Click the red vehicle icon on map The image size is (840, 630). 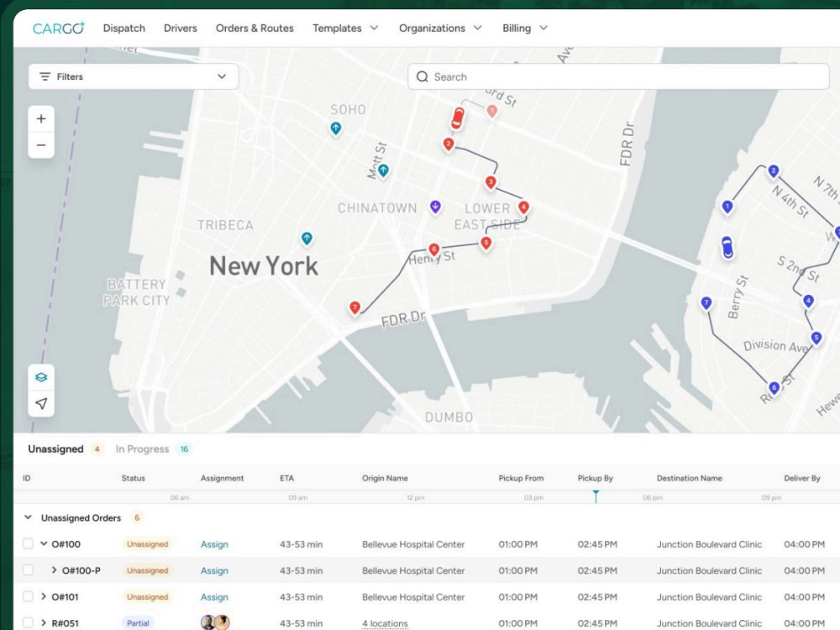[458, 118]
